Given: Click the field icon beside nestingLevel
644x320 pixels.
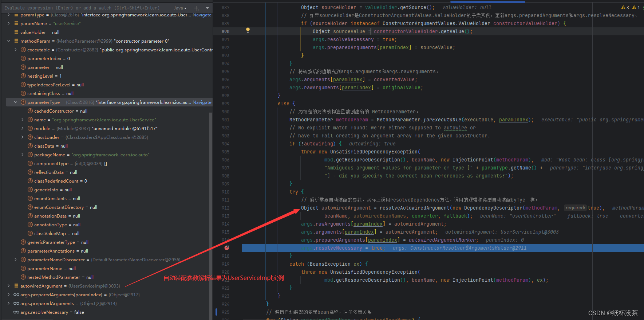Looking at the screenshot, I should click(x=23, y=76).
